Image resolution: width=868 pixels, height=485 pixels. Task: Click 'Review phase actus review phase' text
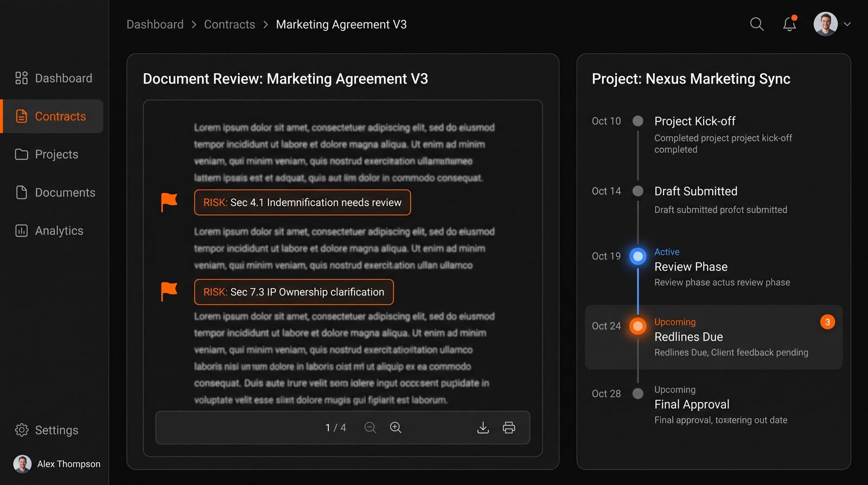[x=722, y=282]
